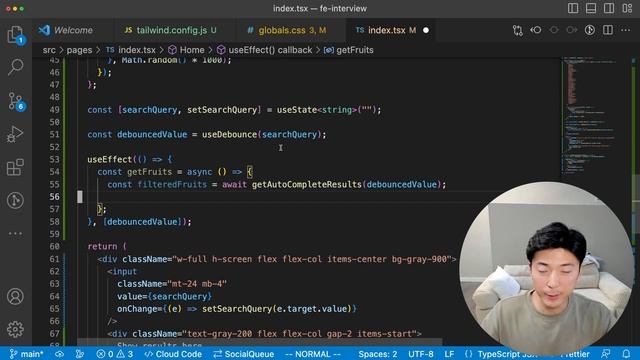Click value={searchQuery} on line 64
The width and height of the screenshot is (640, 360).
pyautogui.click(x=164, y=296)
